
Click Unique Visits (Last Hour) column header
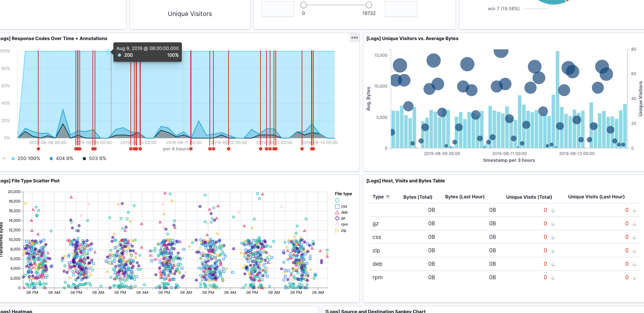point(596,197)
